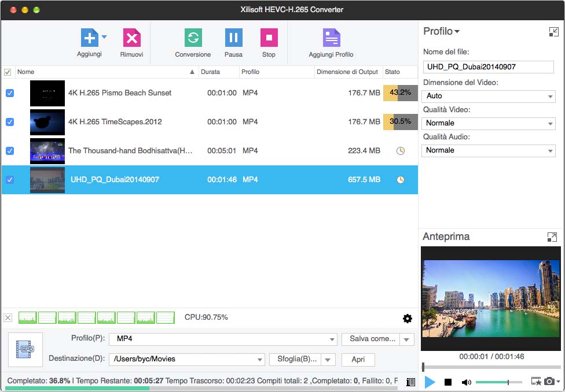Open the Sfoglia arrow dropdown

(x=328, y=359)
